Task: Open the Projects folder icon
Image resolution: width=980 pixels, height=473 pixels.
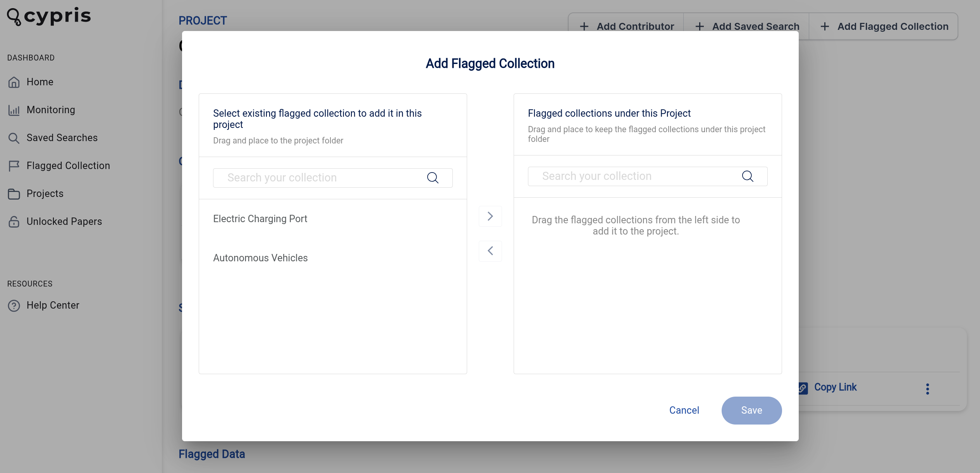Action: 14,193
